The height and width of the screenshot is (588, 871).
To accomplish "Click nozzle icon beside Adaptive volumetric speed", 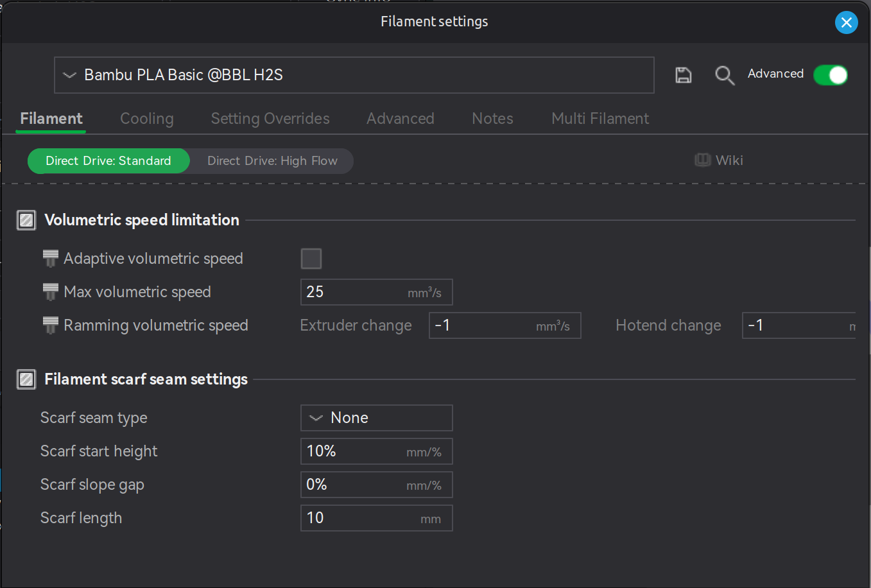I will click(x=51, y=259).
